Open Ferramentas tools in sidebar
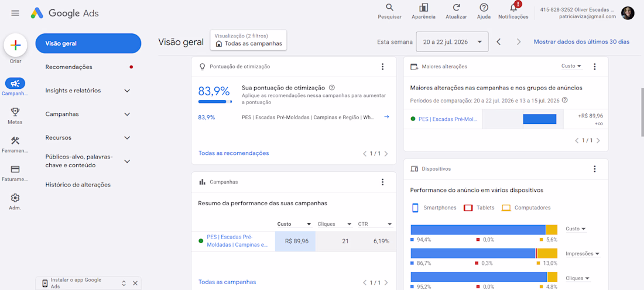Screen dimensions: 644x290 click(x=15, y=141)
